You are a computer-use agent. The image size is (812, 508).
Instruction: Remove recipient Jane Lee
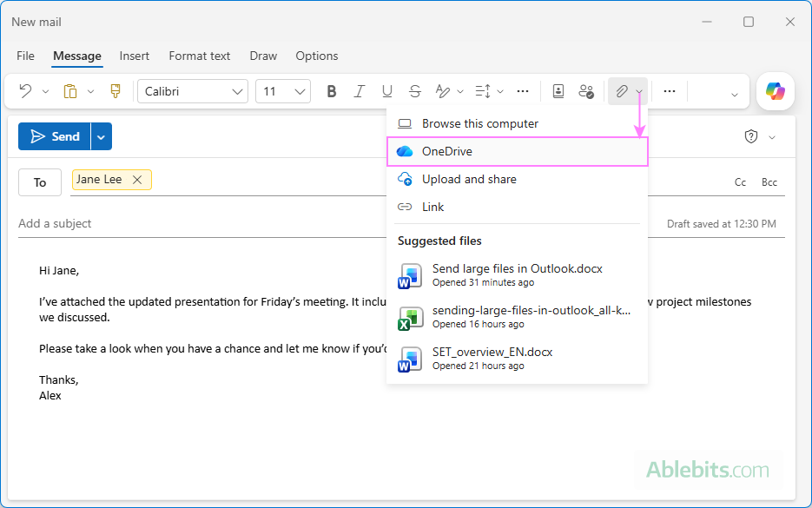[x=137, y=180]
